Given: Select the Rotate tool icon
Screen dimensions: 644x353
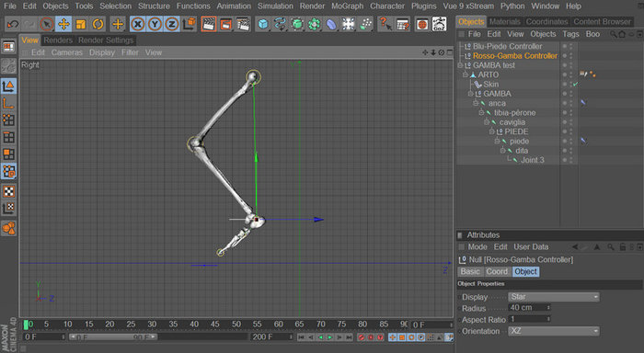Looking at the screenshot, I should (98, 24).
